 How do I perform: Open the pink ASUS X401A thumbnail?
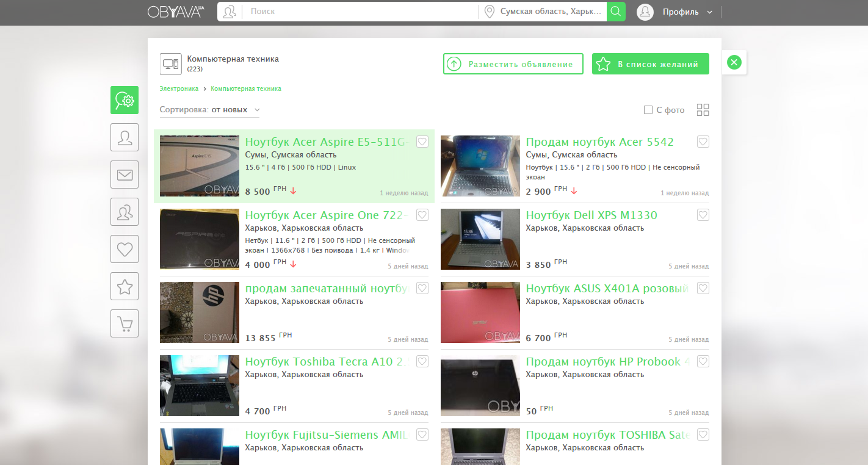[480, 312]
